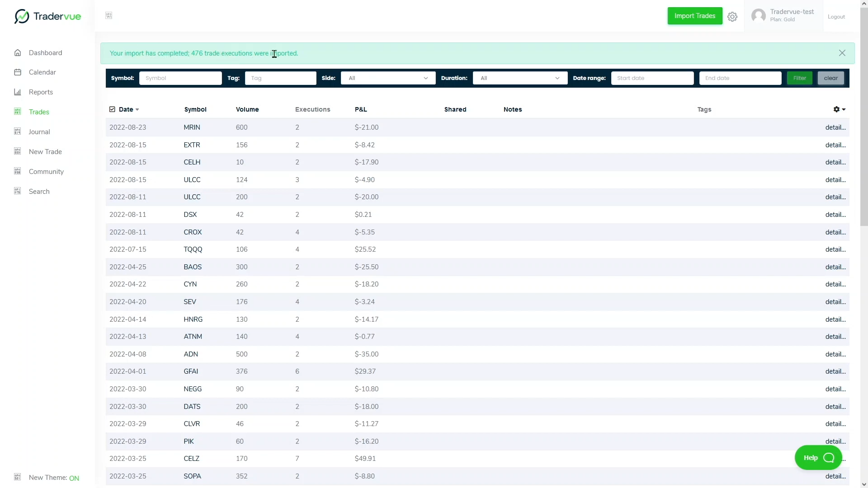Open the settings gear next to Import Trades
Image resolution: width=868 pixels, height=488 pixels.
[x=732, y=17]
